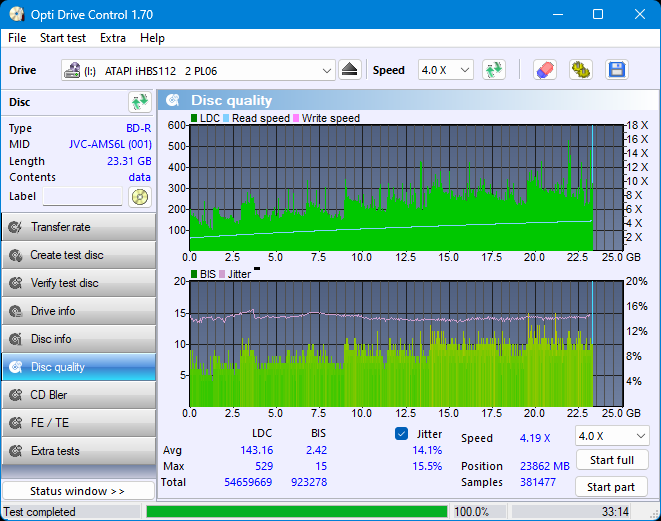Expand the 4.0 X dropdown above Start full

tap(611, 436)
